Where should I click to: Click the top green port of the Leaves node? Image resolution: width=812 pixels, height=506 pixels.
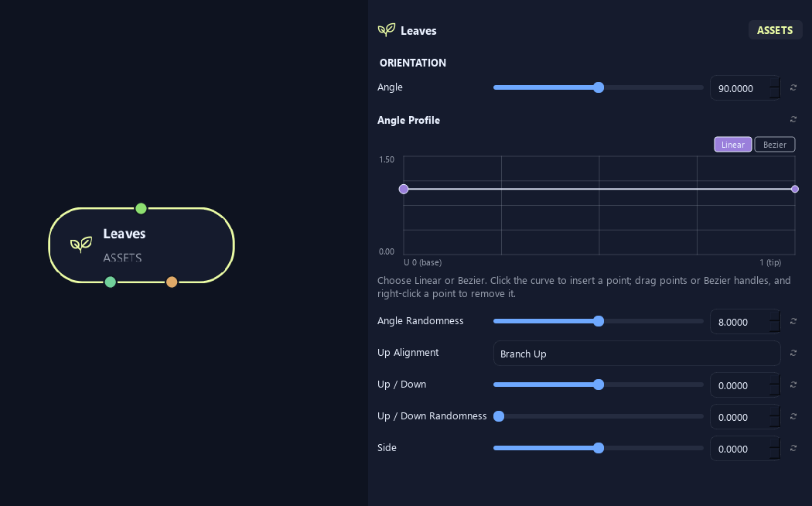click(141, 209)
